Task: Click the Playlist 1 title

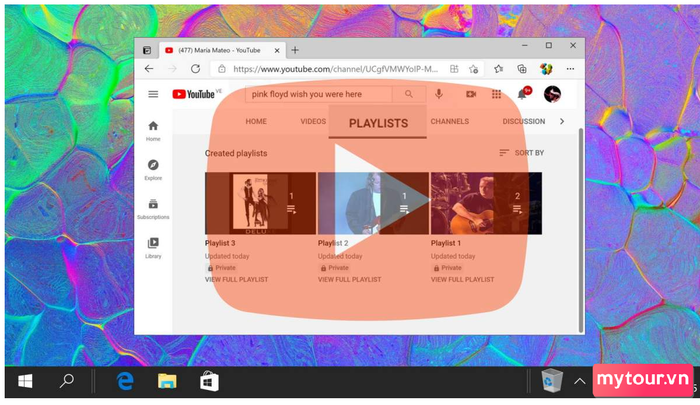Action: click(446, 243)
